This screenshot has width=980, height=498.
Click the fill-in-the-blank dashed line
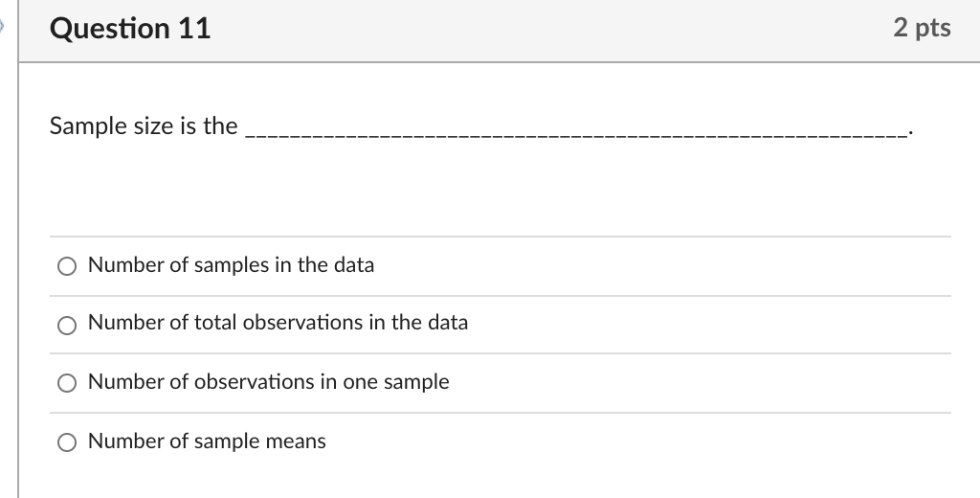click(574, 137)
